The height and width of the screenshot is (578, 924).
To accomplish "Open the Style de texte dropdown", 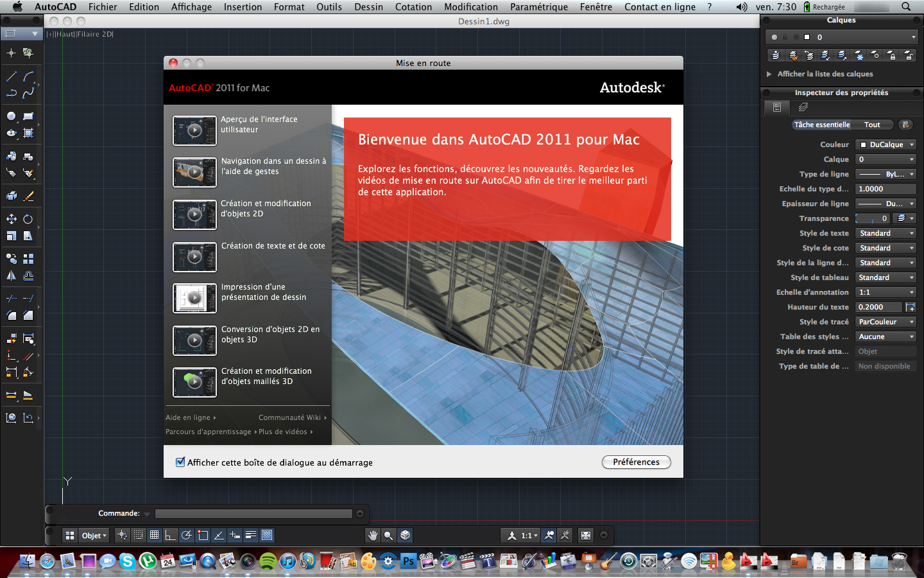I will point(886,233).
